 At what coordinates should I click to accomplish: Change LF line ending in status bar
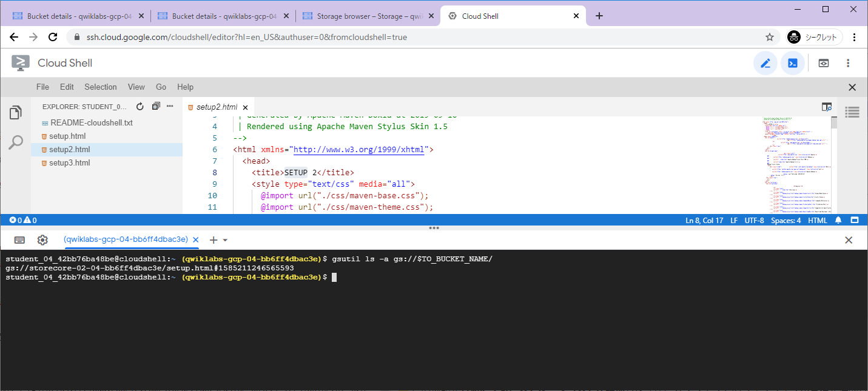click(x=734, y=220)
